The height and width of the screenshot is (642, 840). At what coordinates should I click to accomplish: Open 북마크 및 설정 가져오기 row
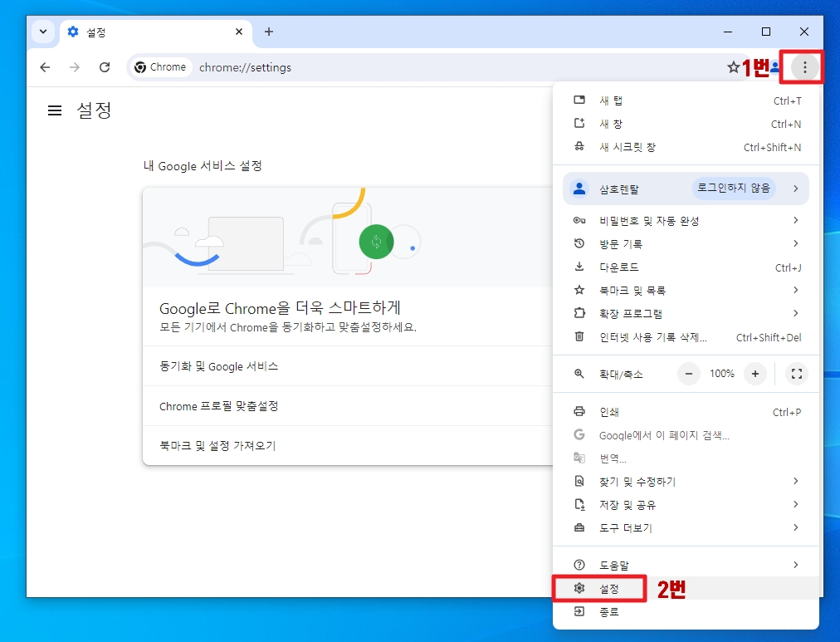point(348,446)
